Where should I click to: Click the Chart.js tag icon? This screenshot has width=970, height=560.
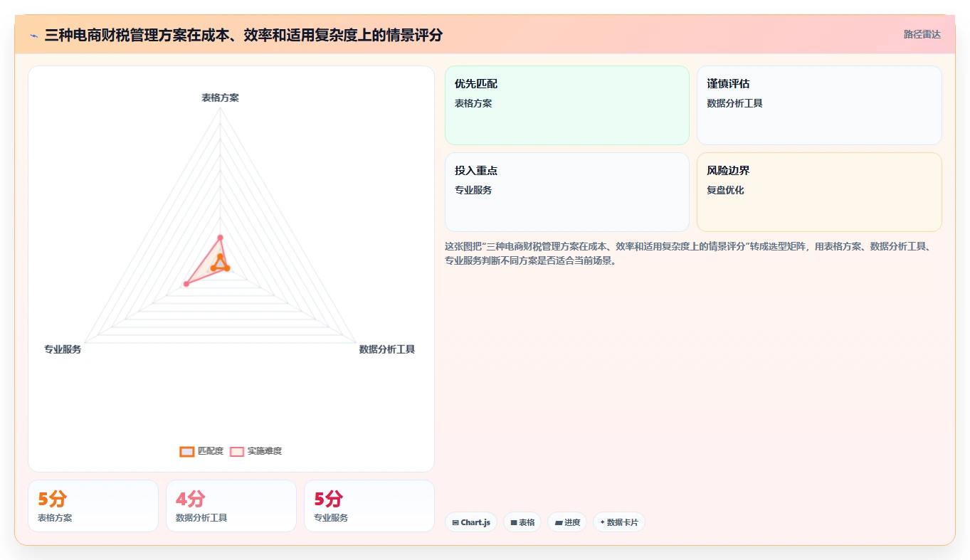(455, 522)
